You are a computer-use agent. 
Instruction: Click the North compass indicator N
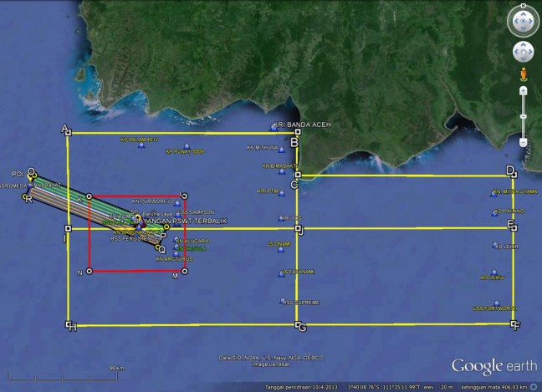click(523, 7)
